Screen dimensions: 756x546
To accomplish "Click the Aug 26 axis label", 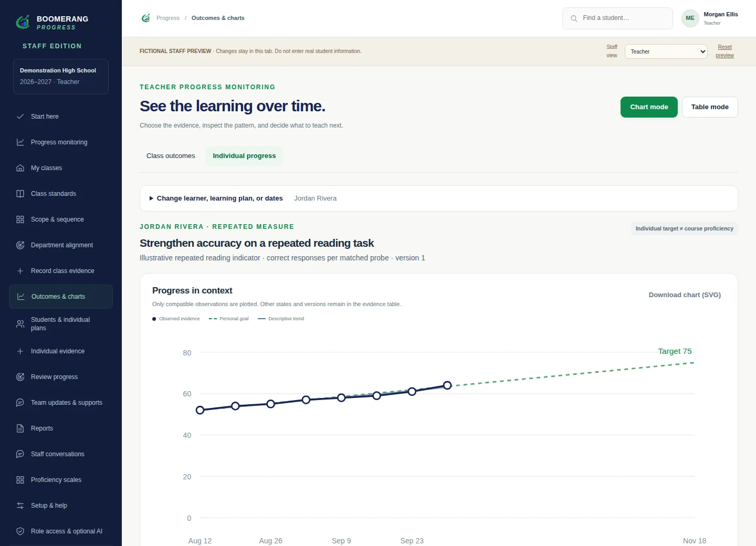I will [x=270, y=541].
